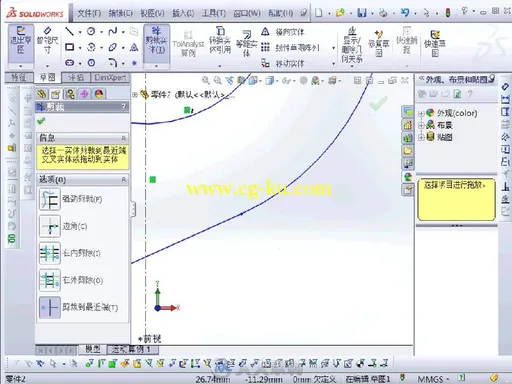The width and height of the screenshot is (512, 384).
Task: Switch to the 运动算例 1 bottom tab
Action: click(x=132, y=349)
